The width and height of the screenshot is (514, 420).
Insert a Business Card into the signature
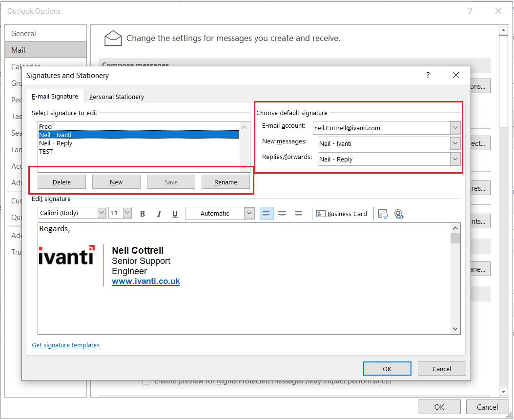(341, 213)
